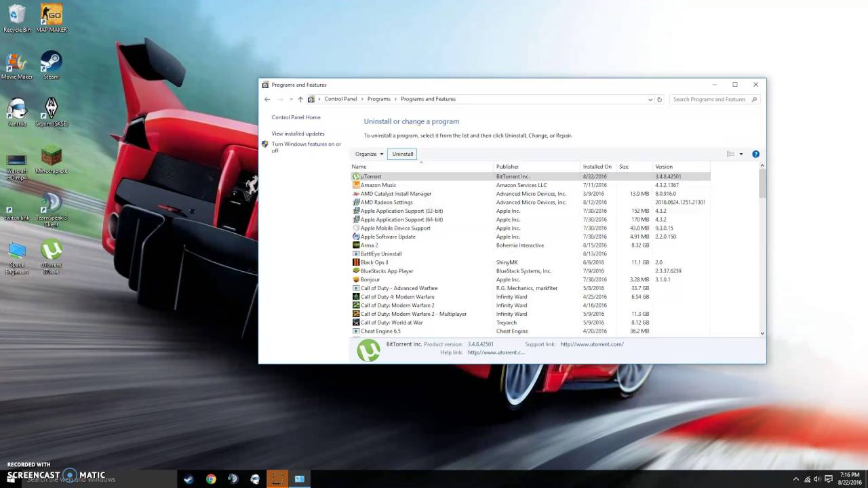
Task: Click the Amazon Music program icon
Action: 356,185
